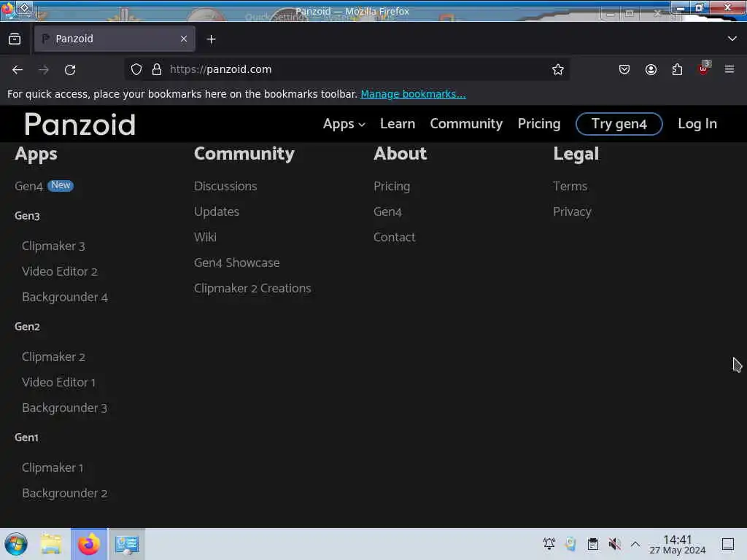
Task: Click the device tray icon next to bell
Action: [x=570, y=544]
